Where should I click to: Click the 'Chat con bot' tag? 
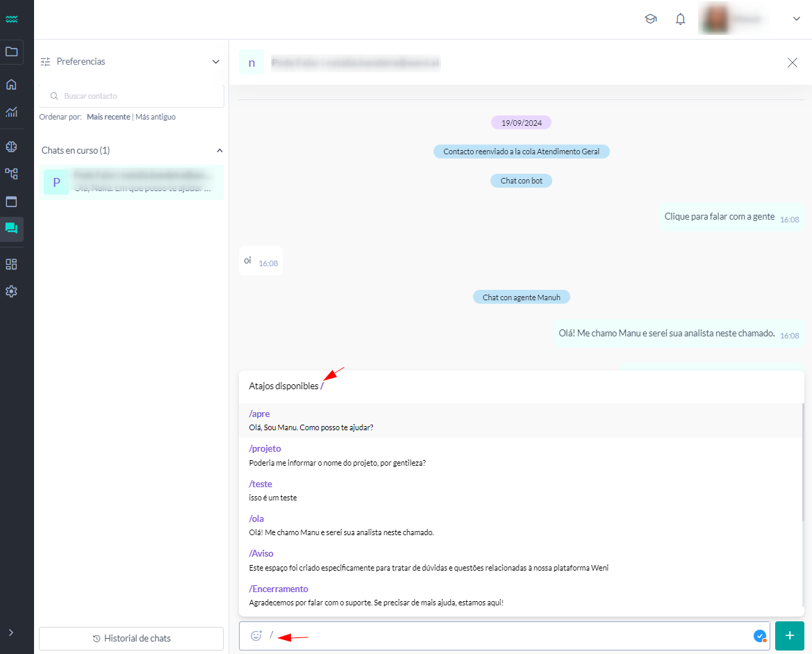522,181
